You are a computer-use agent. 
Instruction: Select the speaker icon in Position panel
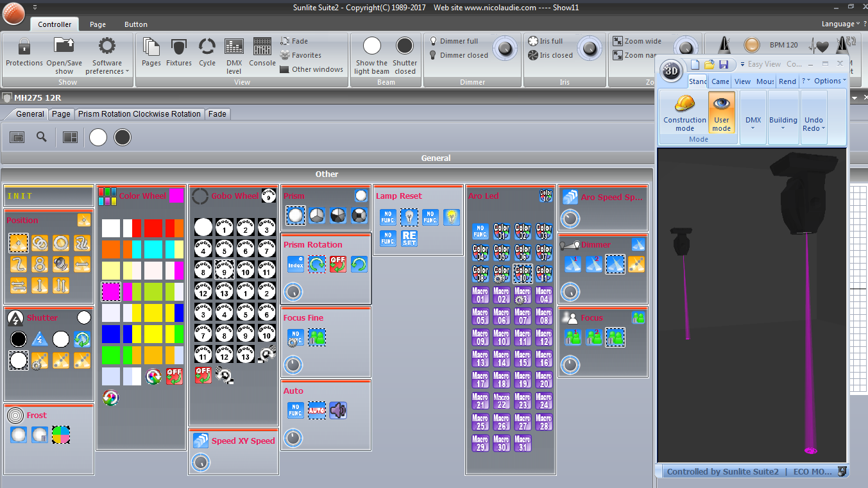61,264
